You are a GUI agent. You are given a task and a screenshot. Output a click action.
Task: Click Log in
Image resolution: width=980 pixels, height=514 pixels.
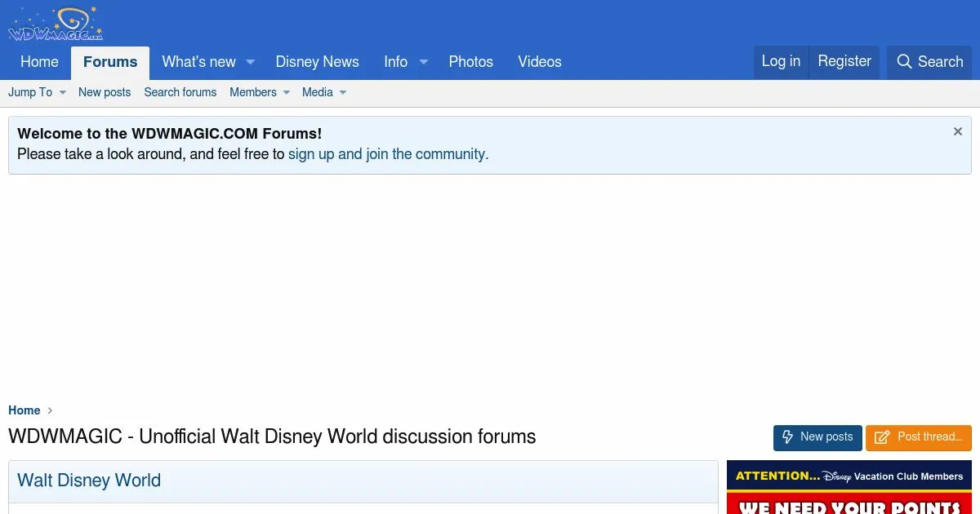pos(781,61)
